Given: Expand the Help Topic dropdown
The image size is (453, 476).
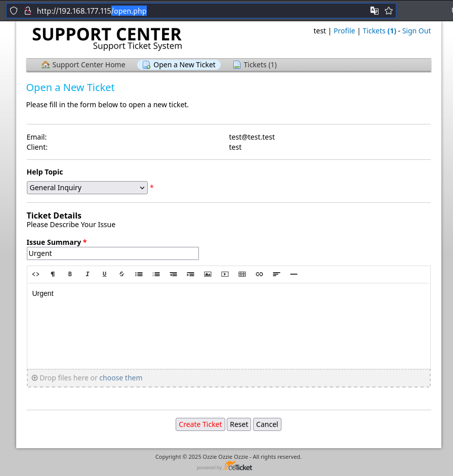Looking at the screenshot, I should click(x=87, y=188).
